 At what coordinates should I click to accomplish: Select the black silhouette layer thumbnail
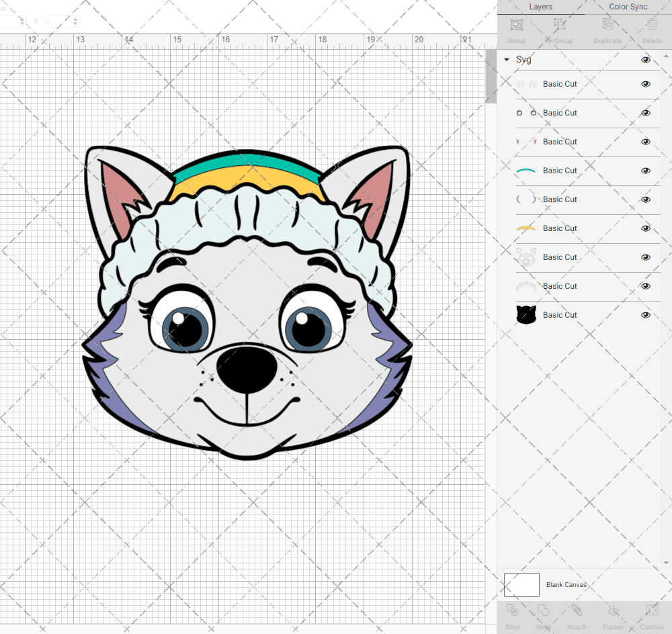526,315
